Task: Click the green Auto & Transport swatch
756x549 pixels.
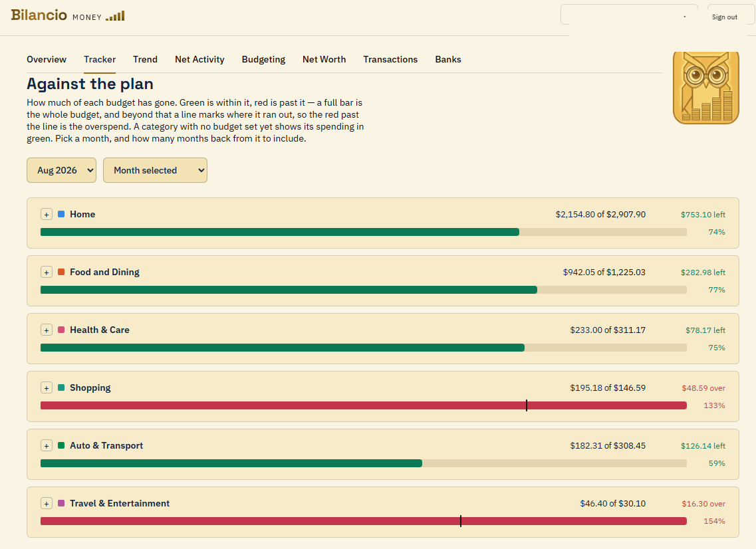Action: point(61,445)
